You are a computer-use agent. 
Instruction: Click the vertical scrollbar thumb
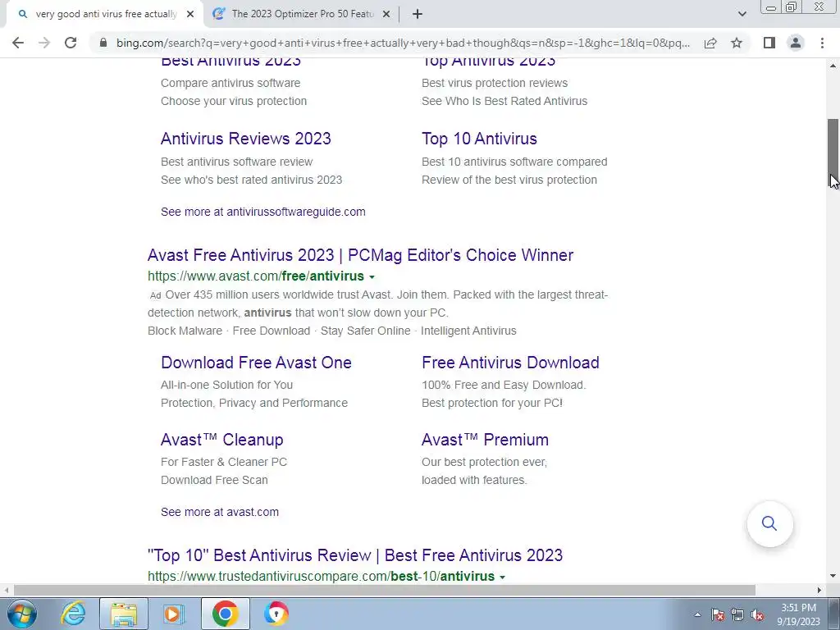[x=833, y=153]
